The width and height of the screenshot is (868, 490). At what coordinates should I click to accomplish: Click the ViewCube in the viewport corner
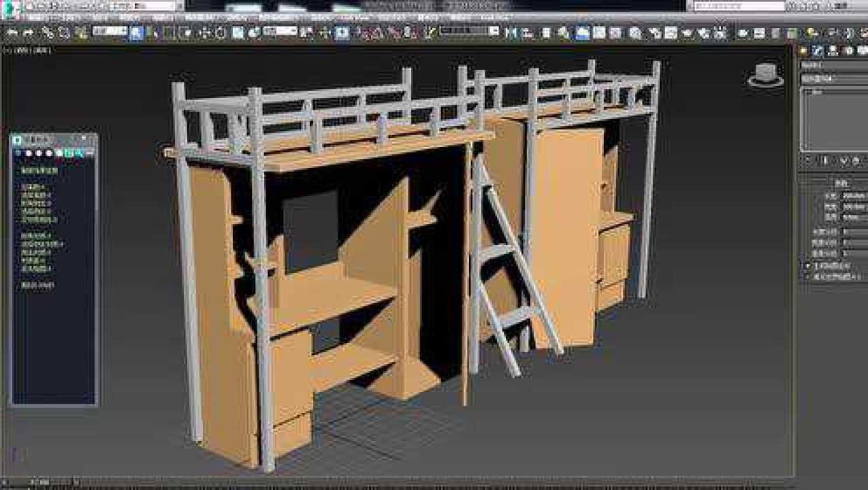pos(767,74)
